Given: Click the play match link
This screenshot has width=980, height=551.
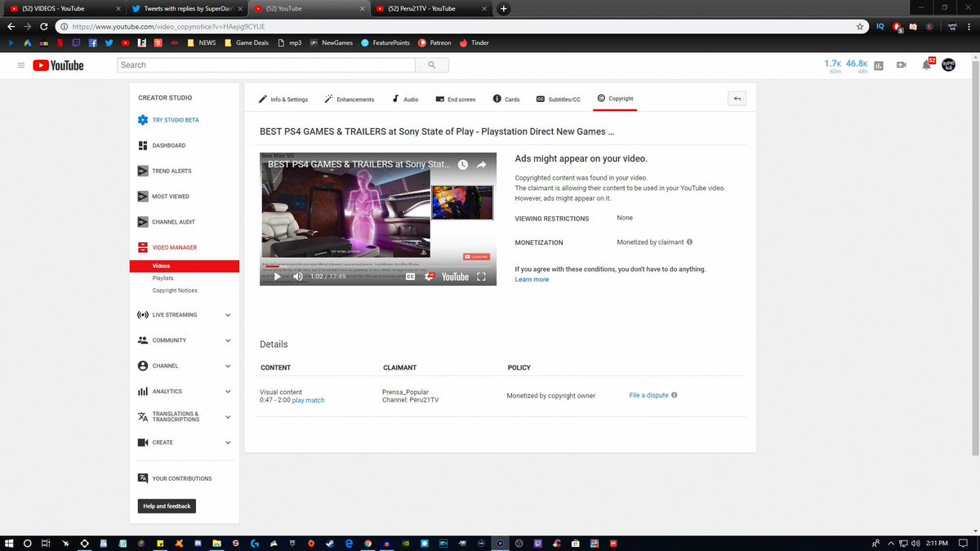Looking at the screenshot, I should [309, 400].
